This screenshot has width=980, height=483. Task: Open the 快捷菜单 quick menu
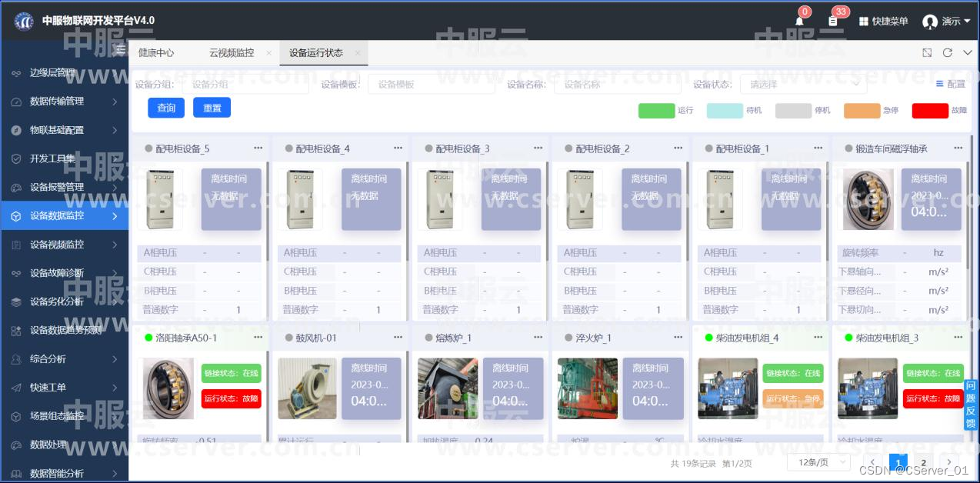884,22
